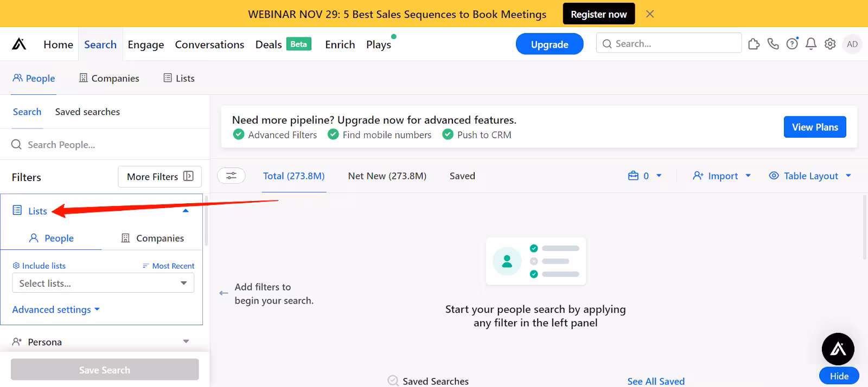
Task: Click the help question mark icon
Action: 792,44
